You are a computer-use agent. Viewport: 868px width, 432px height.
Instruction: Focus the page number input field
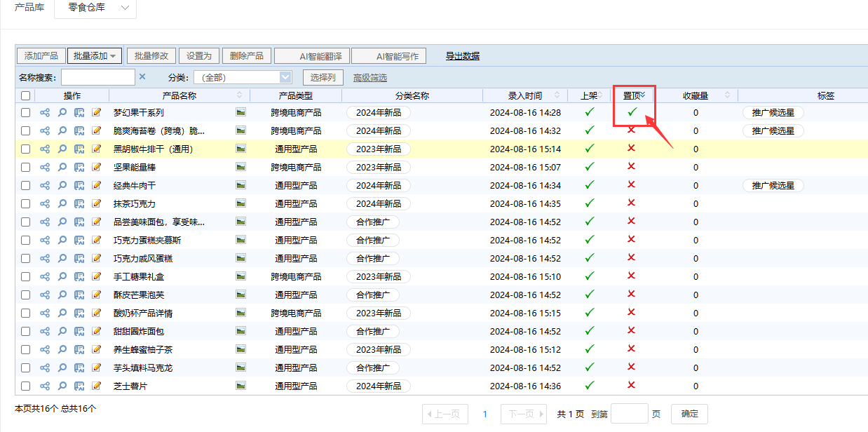[x=629, y=414]
